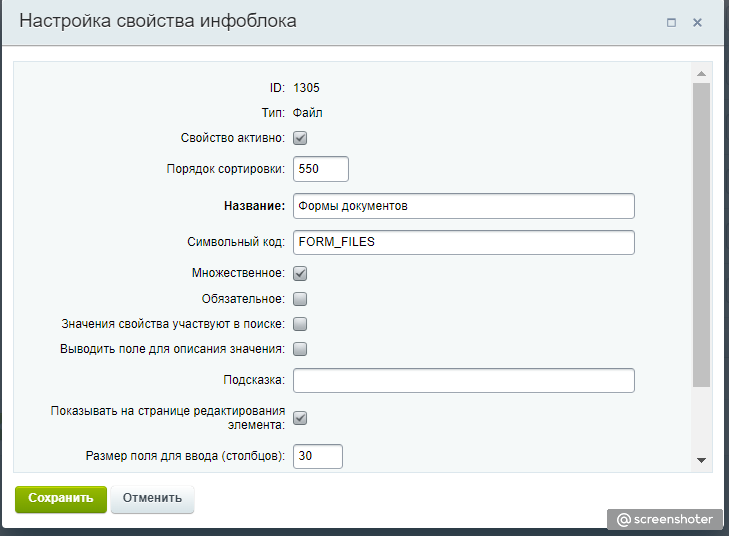Screen dimensions: 729x536
Task: Close the infoblock property settings dialog
Action: [x=697, y=22]
